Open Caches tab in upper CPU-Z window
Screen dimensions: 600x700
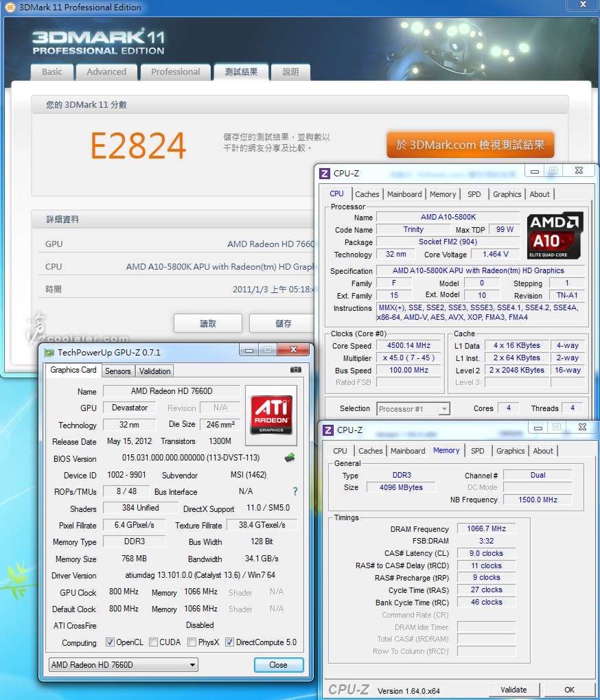click(x=367, y=194)
